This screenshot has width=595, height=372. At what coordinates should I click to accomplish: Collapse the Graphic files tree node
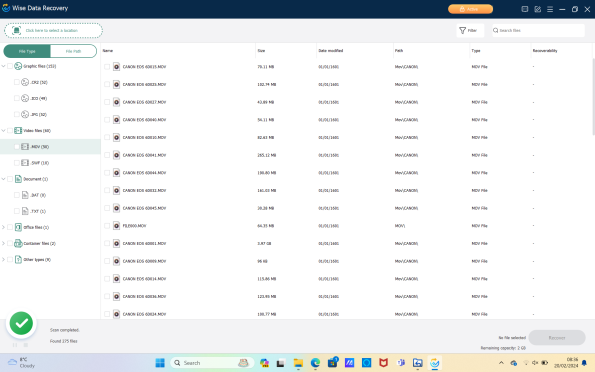pyautogui.click(x=3, y=66)
